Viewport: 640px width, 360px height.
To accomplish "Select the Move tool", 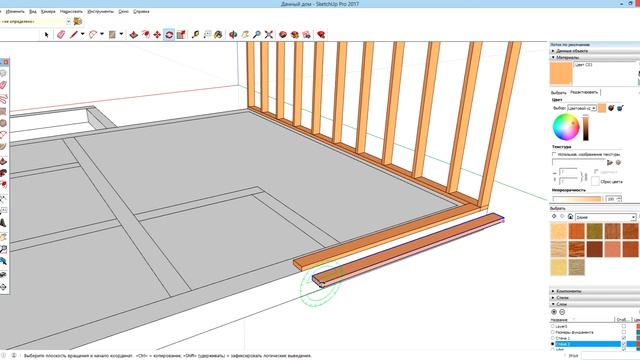I will pyautogui.click(x=157, y=35).
